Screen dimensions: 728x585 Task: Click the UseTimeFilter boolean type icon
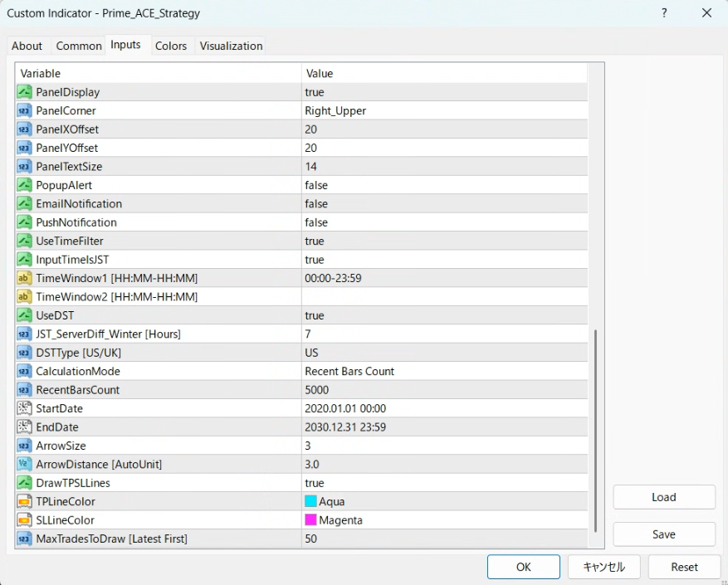[x=24, y=241]
